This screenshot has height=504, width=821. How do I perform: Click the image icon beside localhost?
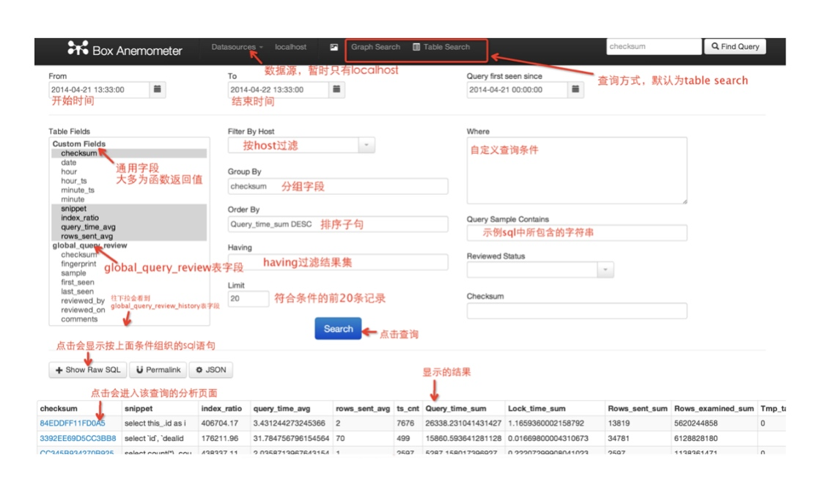(334, 47)
